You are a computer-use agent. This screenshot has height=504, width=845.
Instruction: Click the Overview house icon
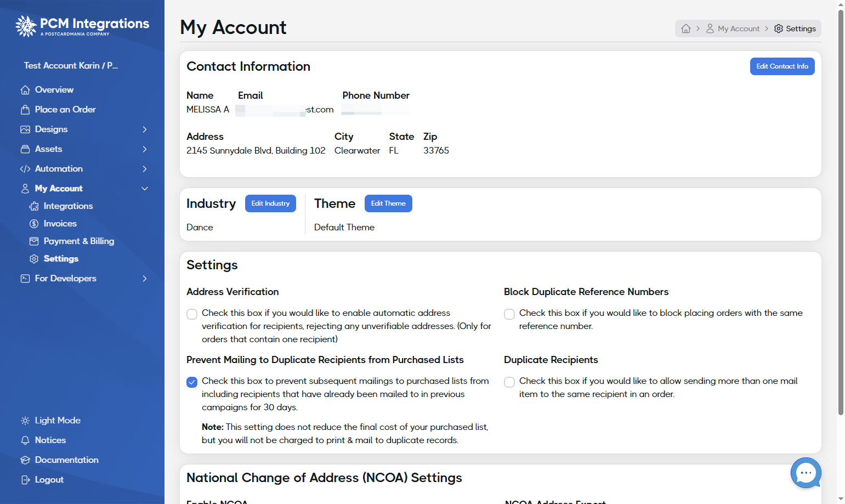25,90
